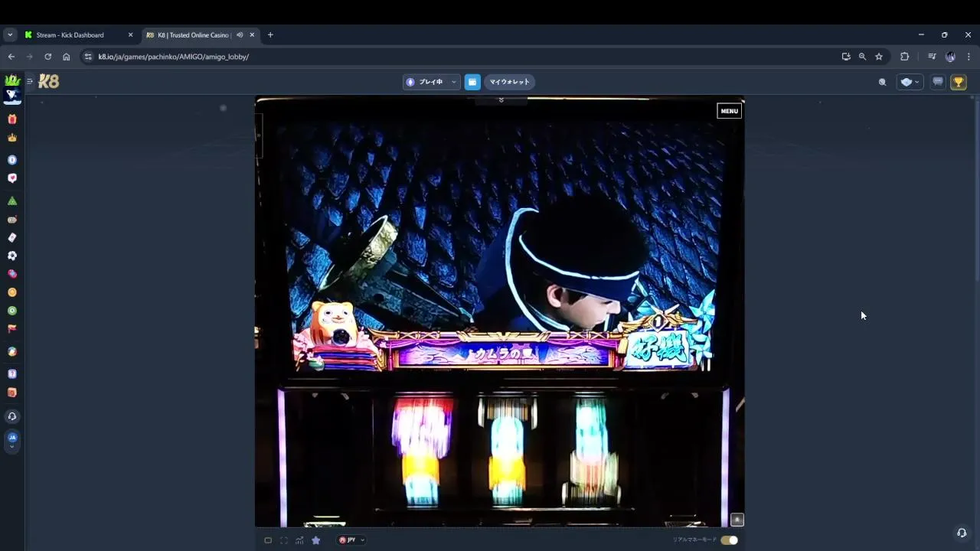Open Chrome extensions puzzle icon
Image resolution: width=980 pixels, height=551 pixels.
click(x=904, y=57)
